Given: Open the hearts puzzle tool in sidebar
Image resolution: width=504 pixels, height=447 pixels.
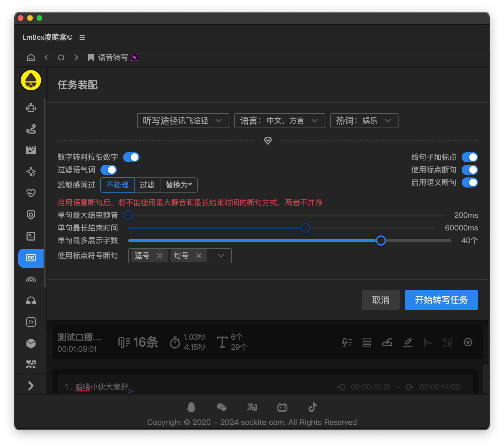Looking at the screenshot, I should (31, 365).
